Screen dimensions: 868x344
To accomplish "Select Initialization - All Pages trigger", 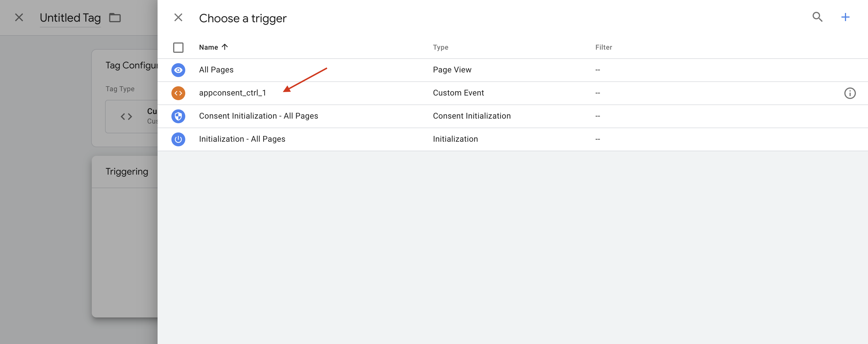I will pos(242,139).
